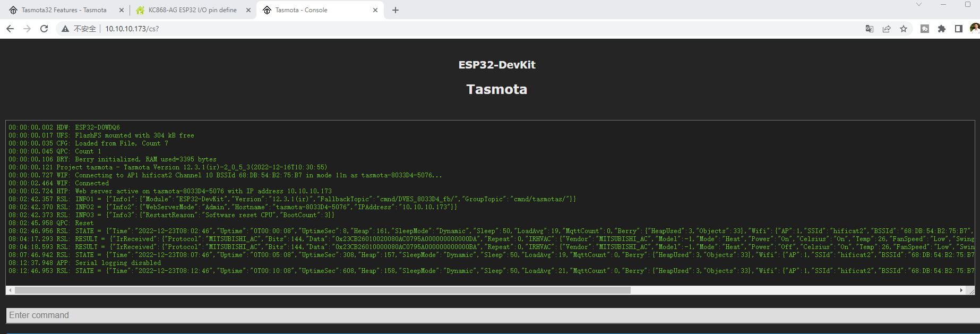Screen dimensions: 980x334
Task: Click the address bar URL 10.10.10.173/cs?
Action: click(x=132, y=29)
